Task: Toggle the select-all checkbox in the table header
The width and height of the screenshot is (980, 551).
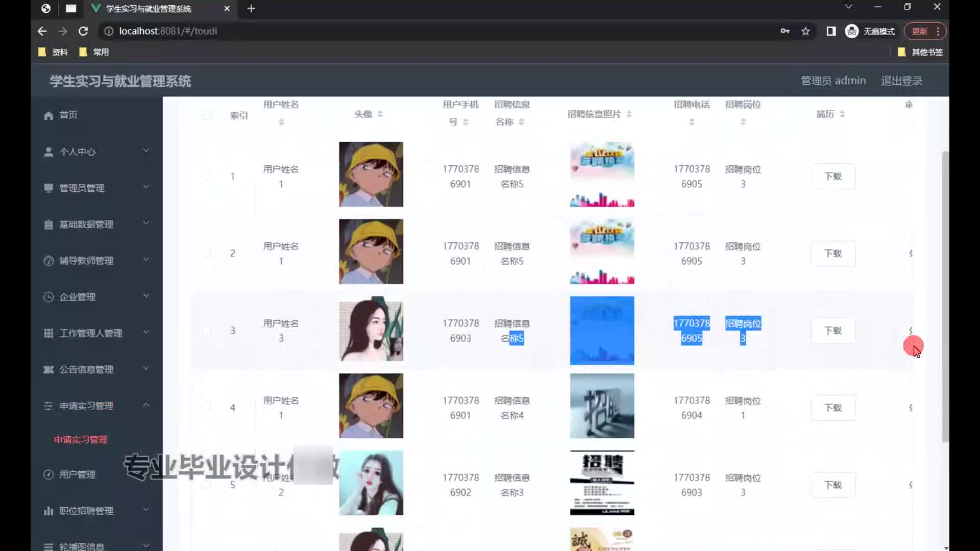Action: (x=207, y=115)
